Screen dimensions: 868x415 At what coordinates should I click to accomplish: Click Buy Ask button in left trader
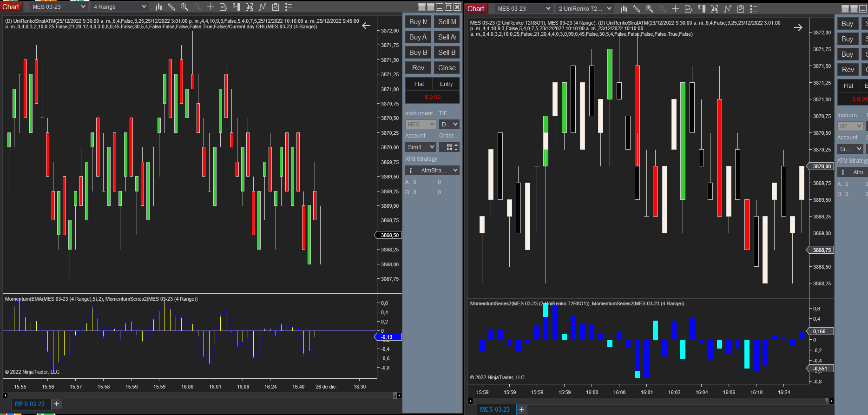pyautogui.click(x=418, y=37)
